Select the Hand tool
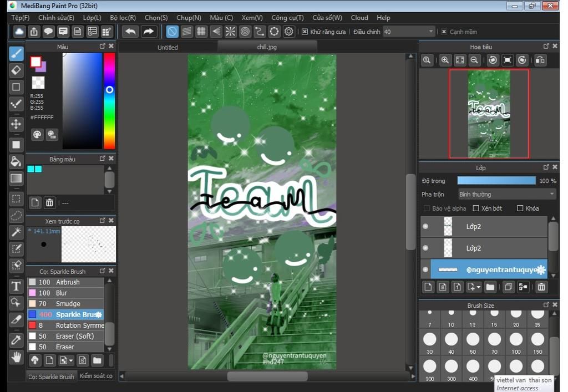 tap(16, 358)
